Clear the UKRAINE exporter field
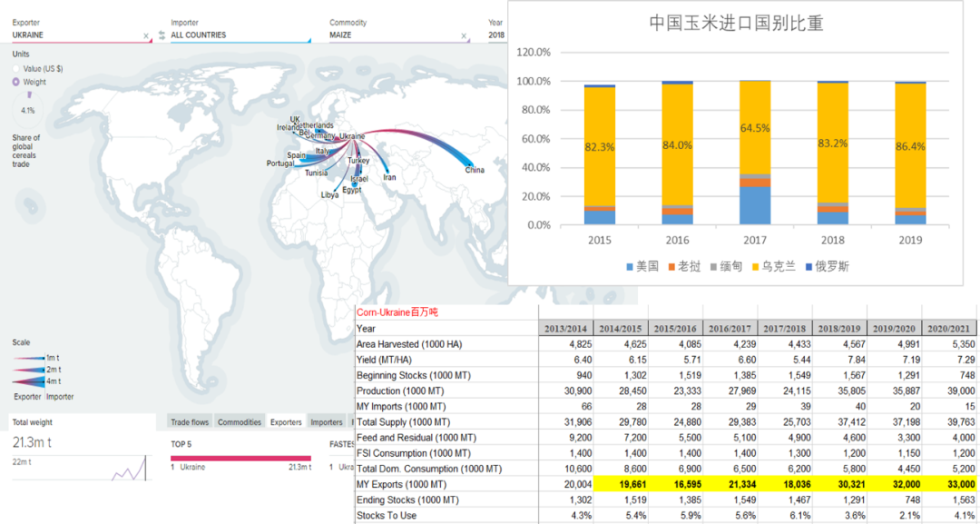The width and height of the screenshot is (980, 524). pyautogui.click(x=146, y=36)
